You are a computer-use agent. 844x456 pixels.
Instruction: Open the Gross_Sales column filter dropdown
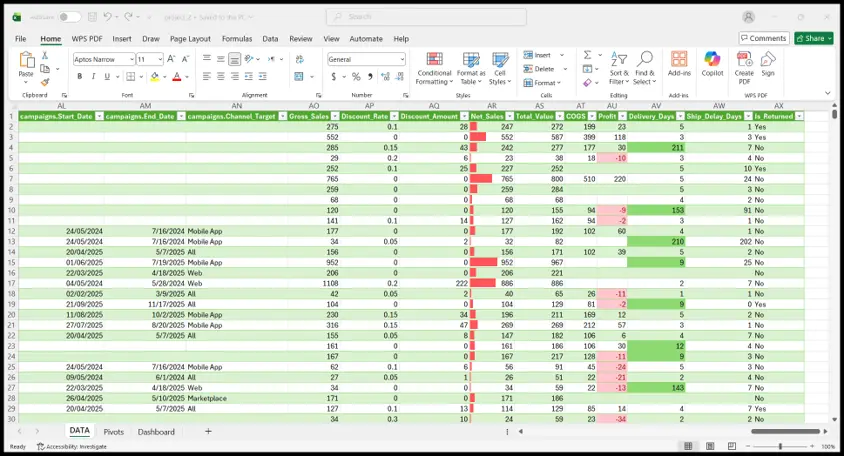point(335,116)
